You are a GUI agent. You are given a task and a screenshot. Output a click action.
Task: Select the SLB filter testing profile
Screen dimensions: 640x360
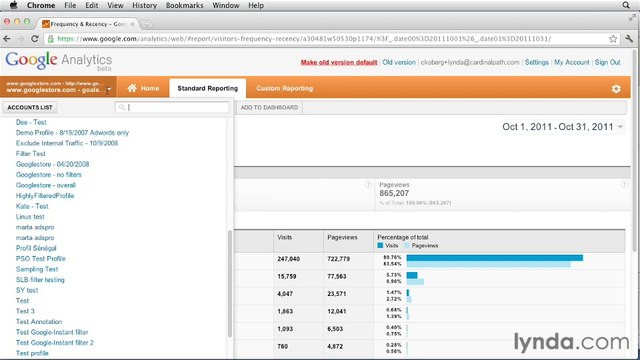[40, 280]
